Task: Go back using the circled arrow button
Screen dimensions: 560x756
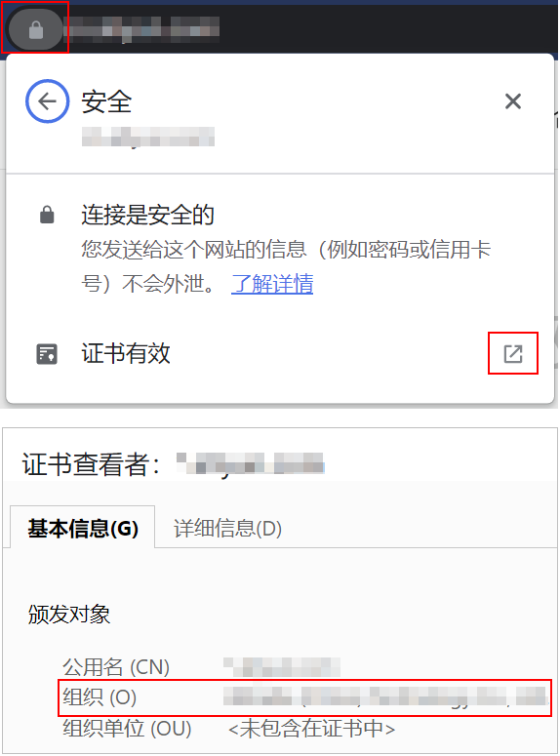Action: 47,101
